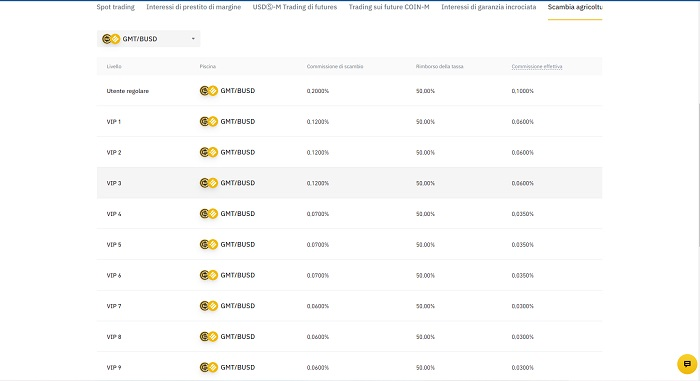Select the VIP 4 table row label
Viewport: 700px width, 381px height.
click(x=114, y=214)
